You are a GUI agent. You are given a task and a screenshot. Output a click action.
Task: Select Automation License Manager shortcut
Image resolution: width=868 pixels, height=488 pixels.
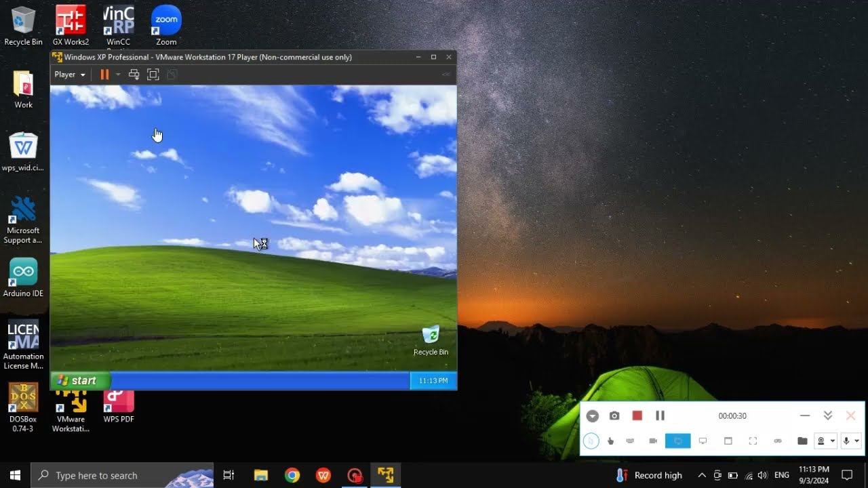click(24, 346)
